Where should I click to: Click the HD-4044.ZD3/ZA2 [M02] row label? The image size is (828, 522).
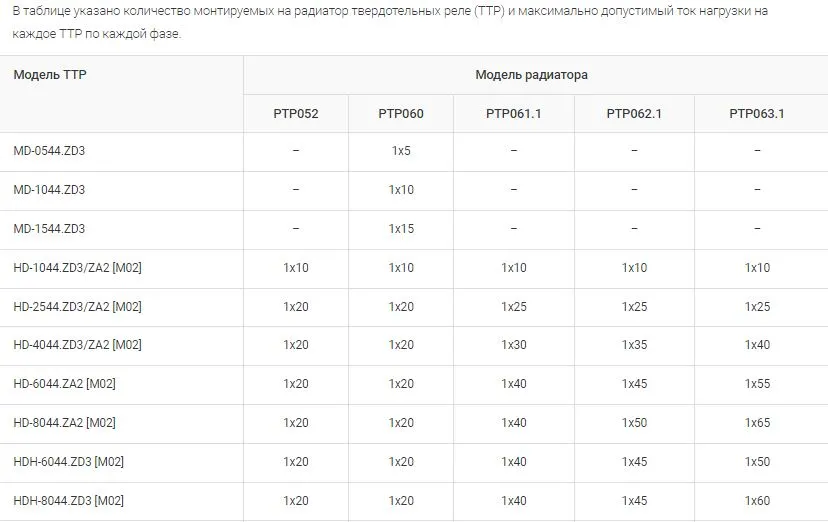click(x=77, y=345)
